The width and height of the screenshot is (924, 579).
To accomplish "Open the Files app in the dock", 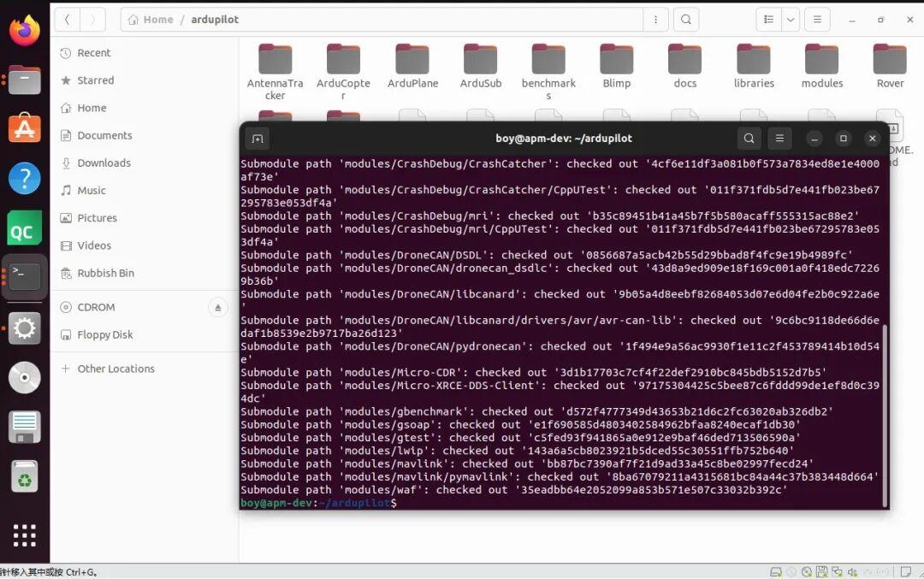I will coord(24,80).
